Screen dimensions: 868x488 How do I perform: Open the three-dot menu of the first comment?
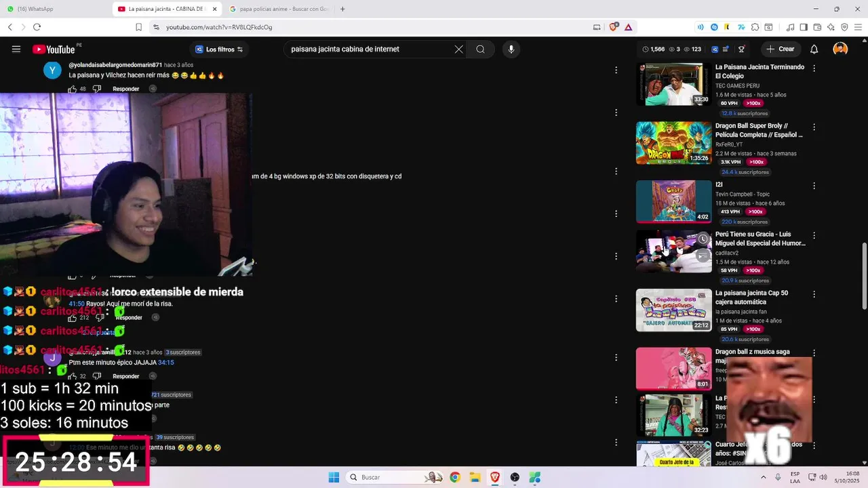point(616,70)
